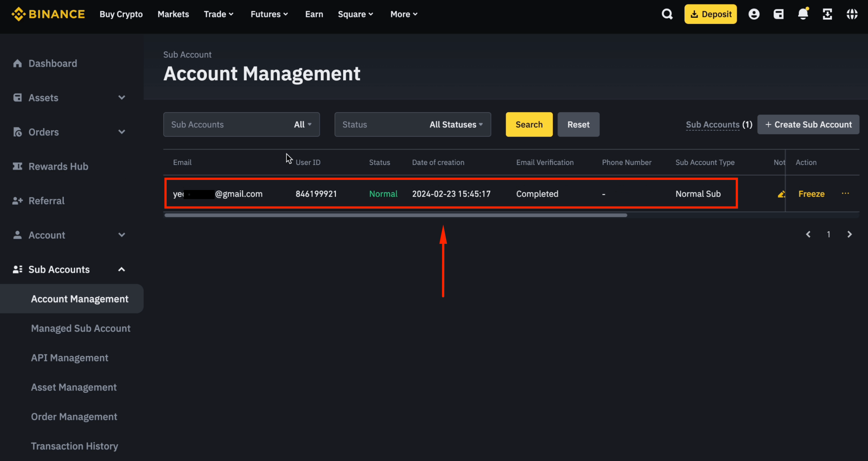The image size is (868, 461).
Task: Go to next page arrow in pagination
Action: tap(849, 234)
